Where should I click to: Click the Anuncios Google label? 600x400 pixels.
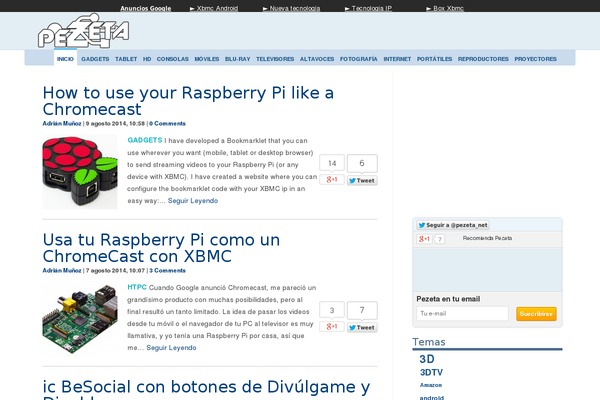tap(146, 8)
